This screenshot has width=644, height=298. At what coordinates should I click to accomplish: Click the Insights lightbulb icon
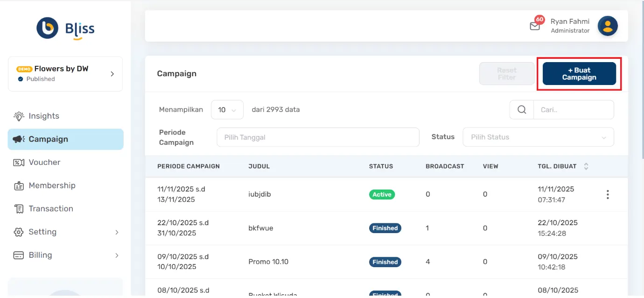[19, 116]
